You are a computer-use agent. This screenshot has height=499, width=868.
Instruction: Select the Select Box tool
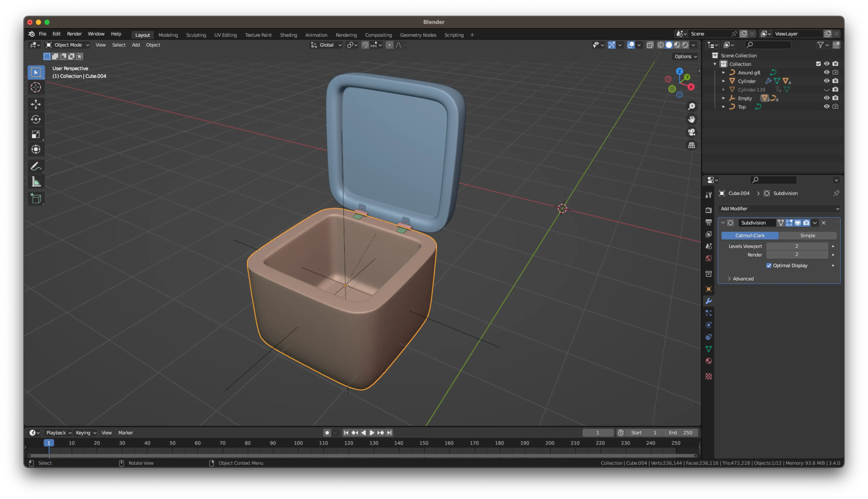coord(36,72)
